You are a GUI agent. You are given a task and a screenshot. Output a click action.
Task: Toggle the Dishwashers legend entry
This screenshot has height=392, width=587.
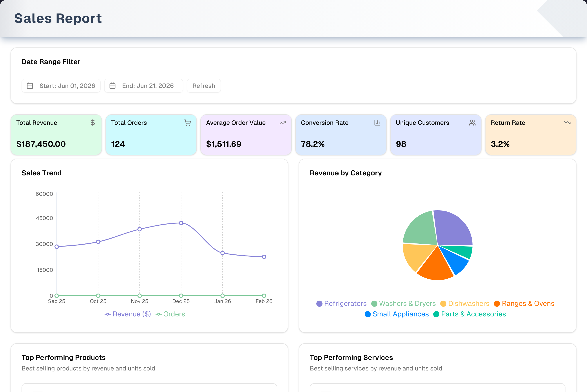(x=465, y=303)
